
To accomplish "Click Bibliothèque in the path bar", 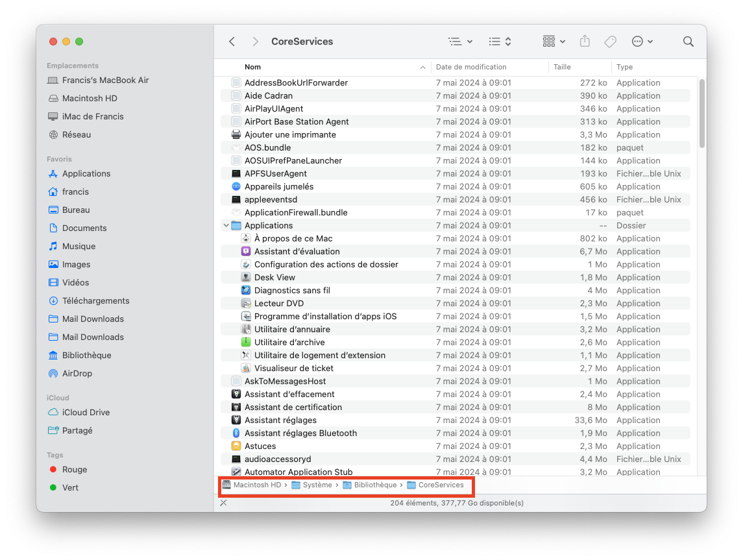I will (370, 485).
